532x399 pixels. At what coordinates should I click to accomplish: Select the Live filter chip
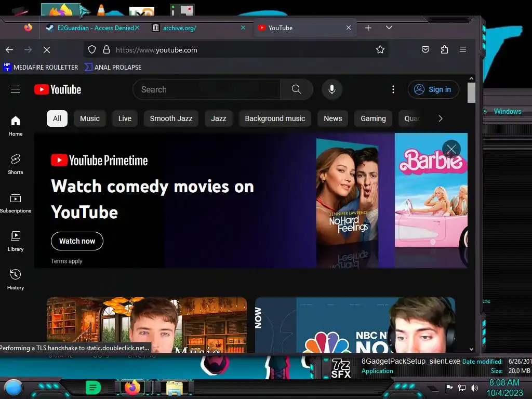point(125,118)
